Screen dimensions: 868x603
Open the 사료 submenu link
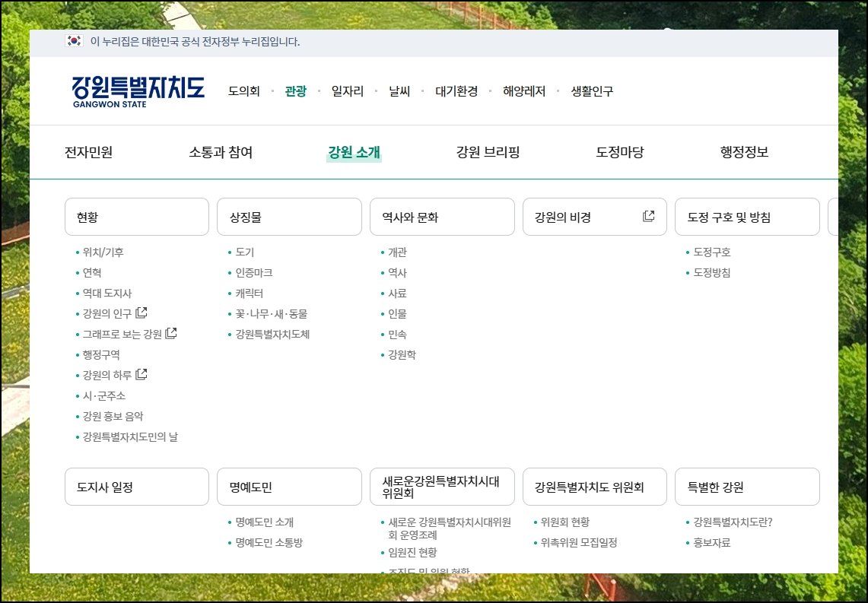(x=397, y=294)
